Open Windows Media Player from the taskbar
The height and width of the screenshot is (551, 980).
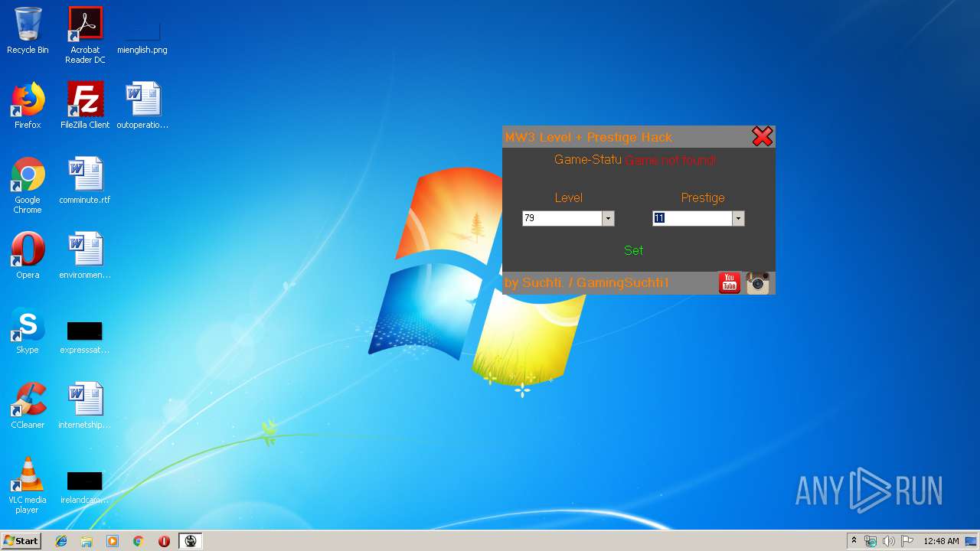[113, 541]
